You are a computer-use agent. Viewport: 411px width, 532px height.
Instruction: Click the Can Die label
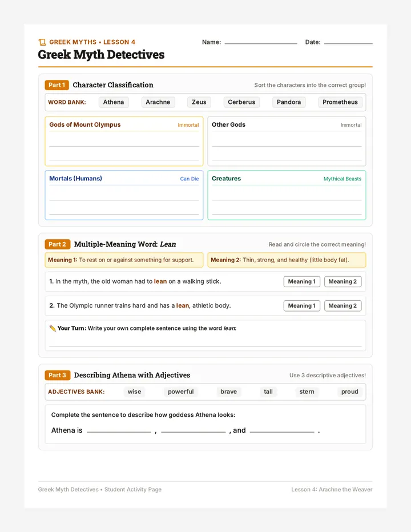190,179
